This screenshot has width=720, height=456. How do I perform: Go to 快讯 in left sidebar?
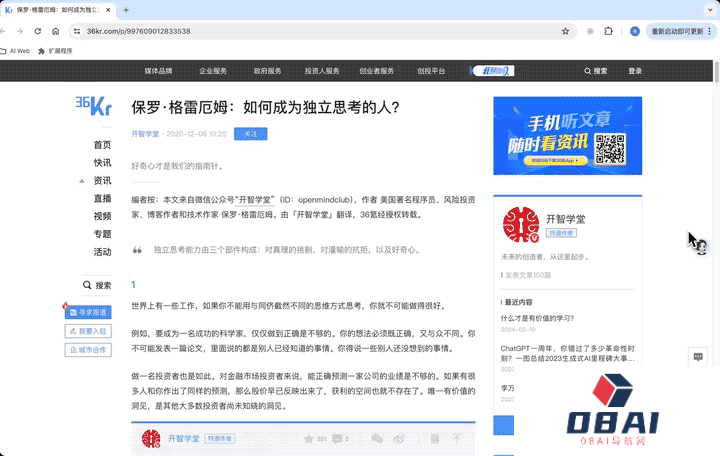[102, 163]
